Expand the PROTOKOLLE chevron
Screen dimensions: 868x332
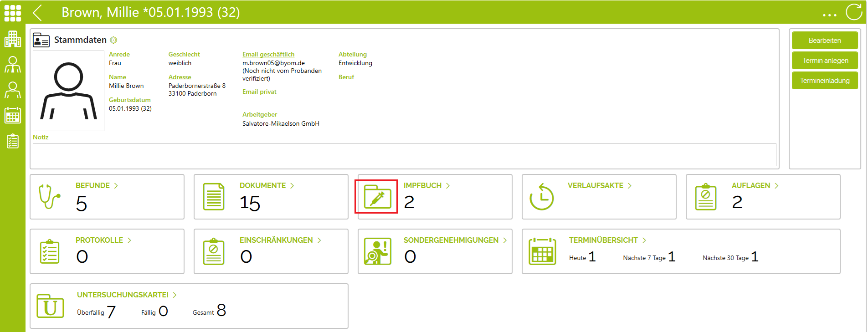click(x=129, y=240)
